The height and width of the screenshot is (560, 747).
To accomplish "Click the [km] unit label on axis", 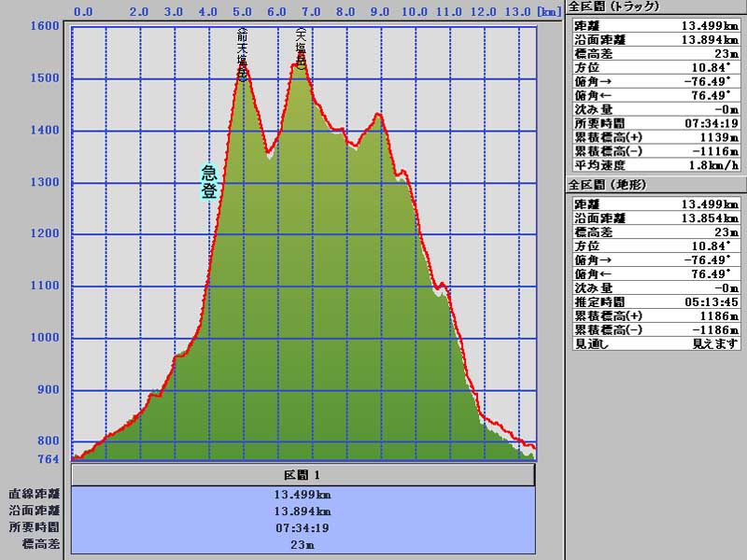I will (549, 12).
